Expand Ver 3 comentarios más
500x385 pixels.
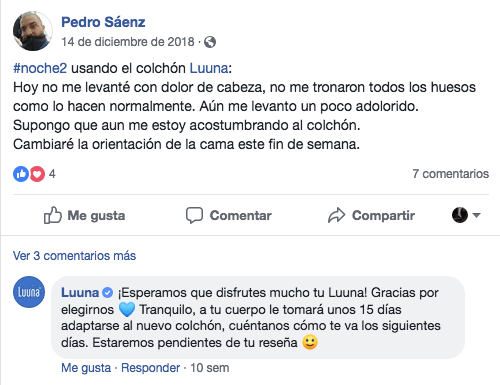tap(74, 256)
